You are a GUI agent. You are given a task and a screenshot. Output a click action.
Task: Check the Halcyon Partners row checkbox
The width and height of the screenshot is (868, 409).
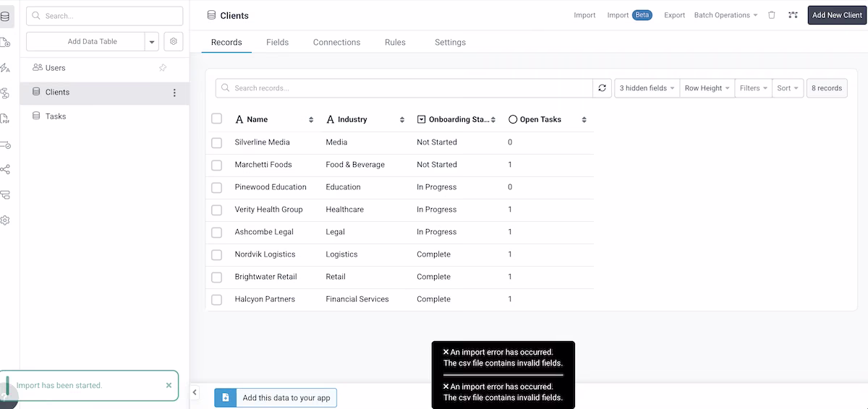216,300
